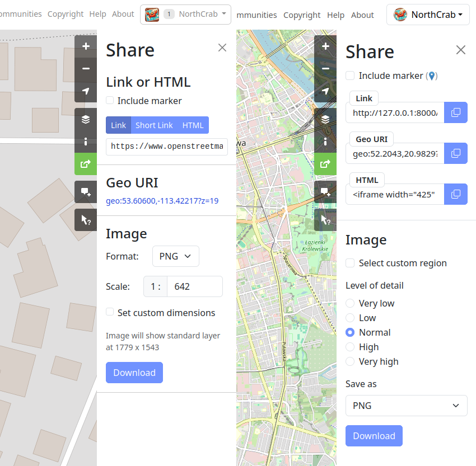Click the Scale value field 642

coord(194,286)
